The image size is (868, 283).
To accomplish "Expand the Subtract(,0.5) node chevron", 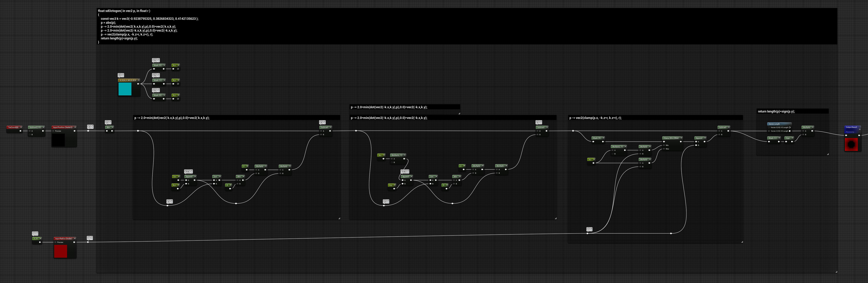I will coord(43,127).
